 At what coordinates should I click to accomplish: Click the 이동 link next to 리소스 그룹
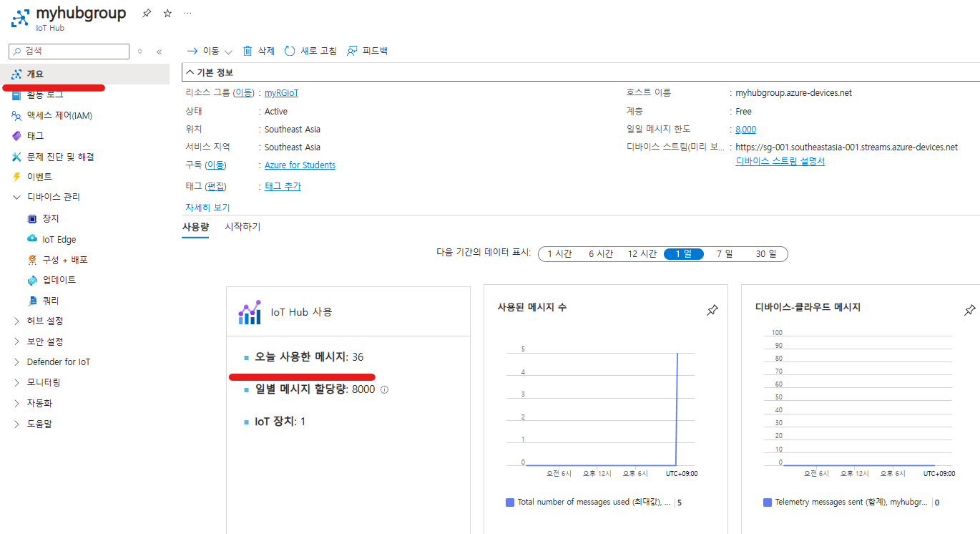(x=244, y=93)
